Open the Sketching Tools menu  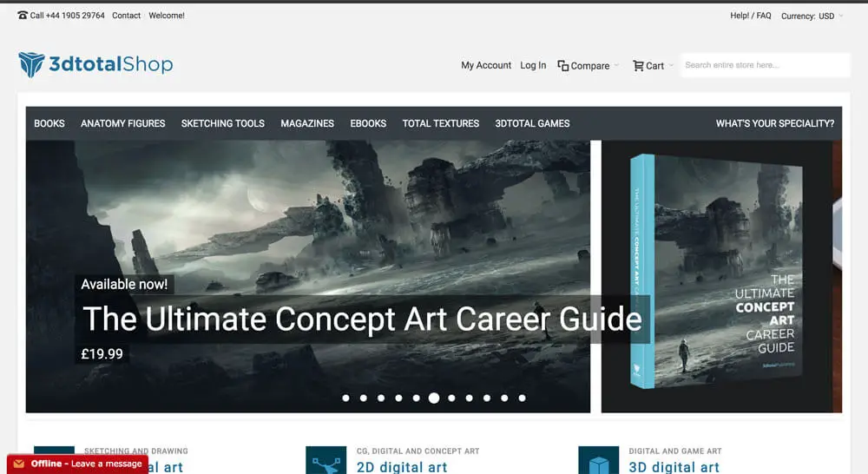point(222,123)
